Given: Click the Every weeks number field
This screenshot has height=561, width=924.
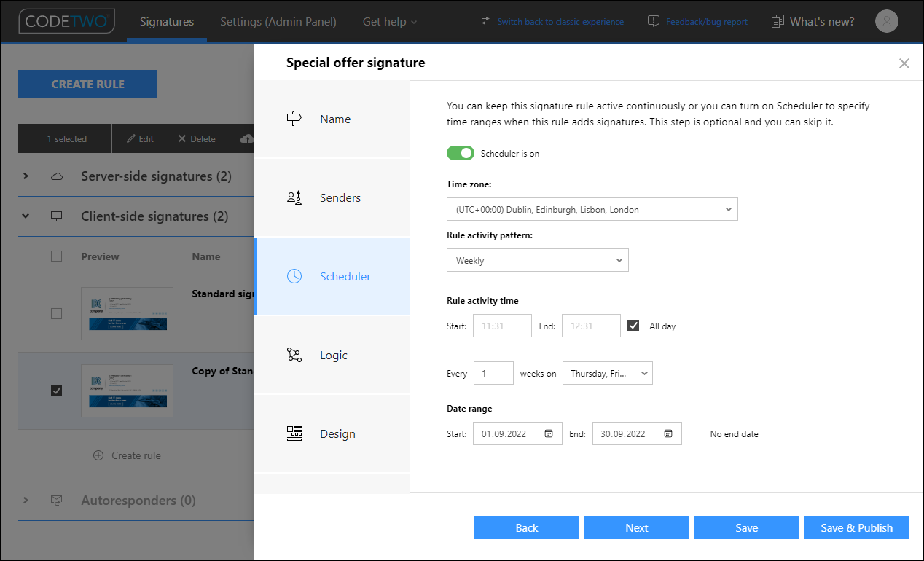Looking at the screenshot, I should pyautogui.click(x=493, y=373).
